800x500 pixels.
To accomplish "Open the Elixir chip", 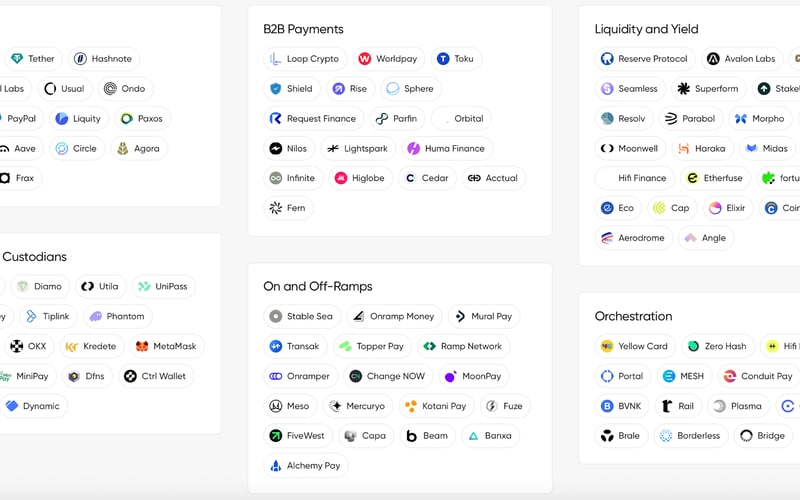I will (728, 208).
